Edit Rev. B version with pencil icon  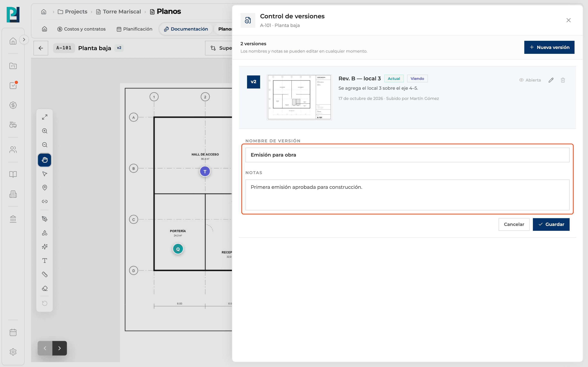tap(551, 80)
